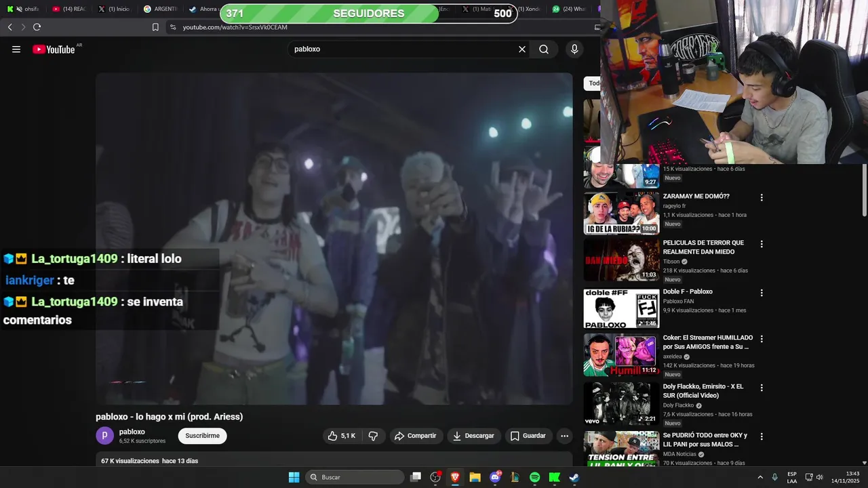Open PELICULAS DE TERROR thumbnail
The height and width of the screenshot is (488, 868).
tap(621, 260)
